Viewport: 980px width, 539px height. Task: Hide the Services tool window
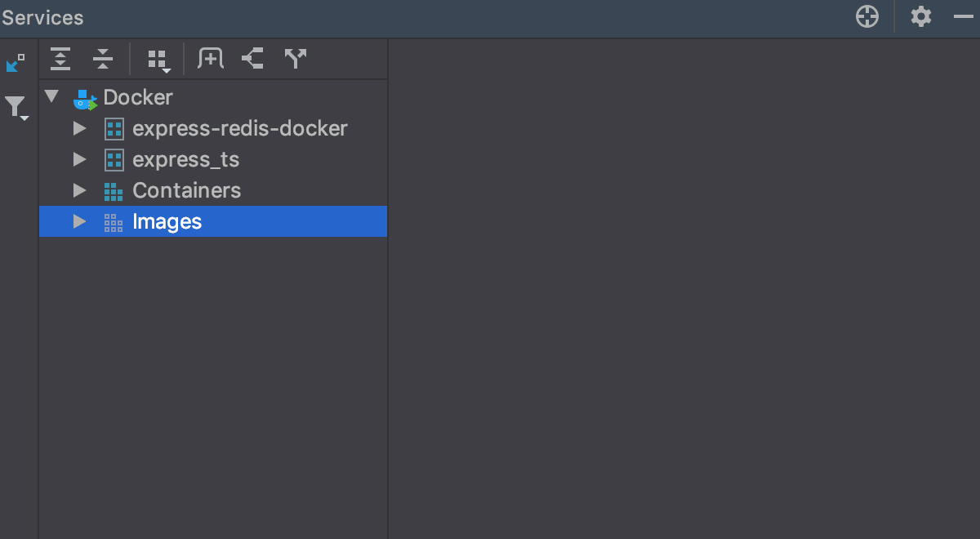click(963, 16)
